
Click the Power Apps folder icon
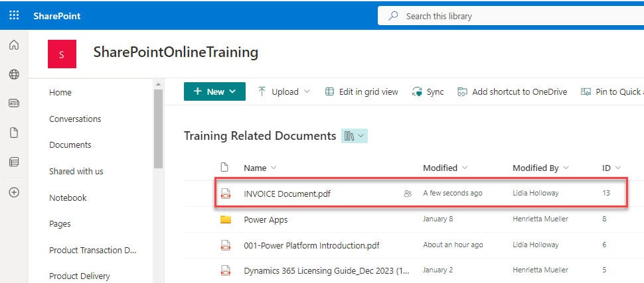point(226,219)
